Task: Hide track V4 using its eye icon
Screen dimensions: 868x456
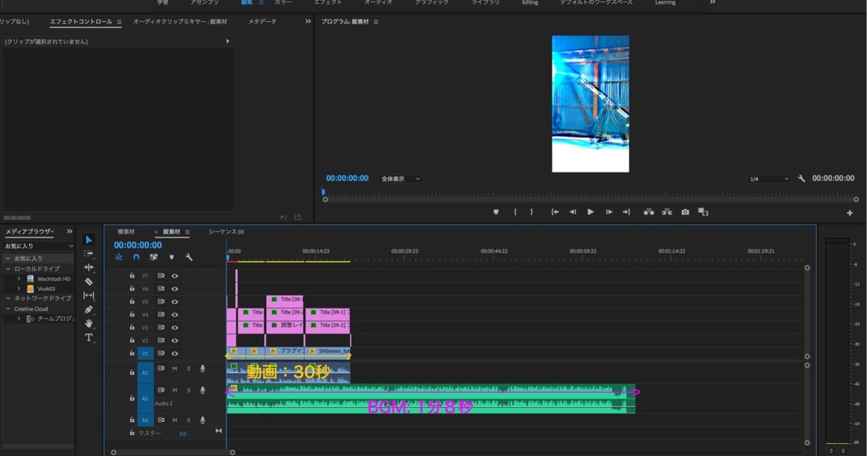Action: [174, 315]
